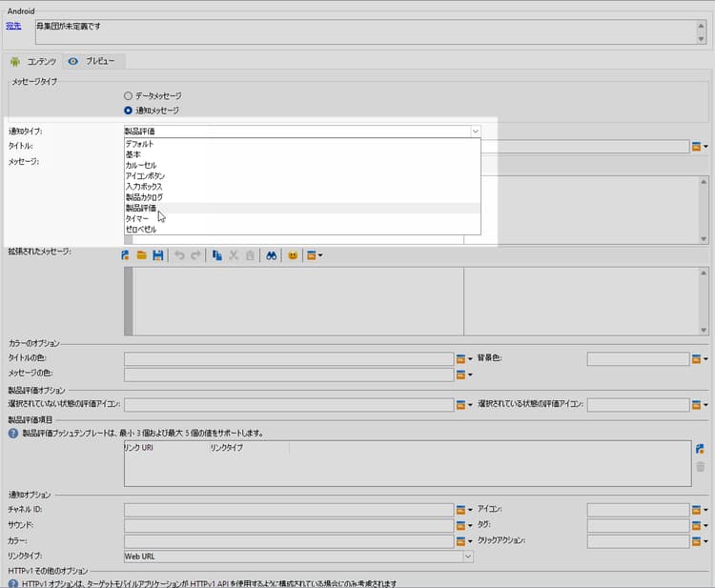Open personalization menu for メッセージの色
The image size is (715, 588).
(464, 375)
